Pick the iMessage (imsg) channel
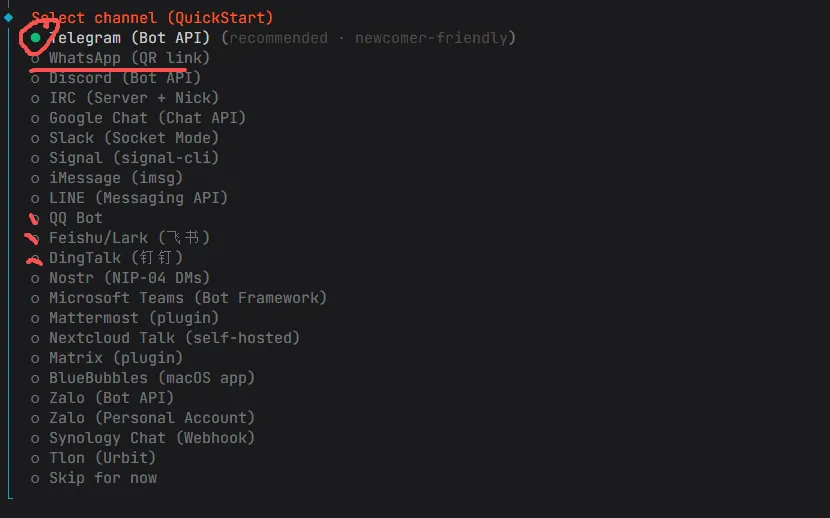This screenshot has height=518, width=830. [116, 178]
